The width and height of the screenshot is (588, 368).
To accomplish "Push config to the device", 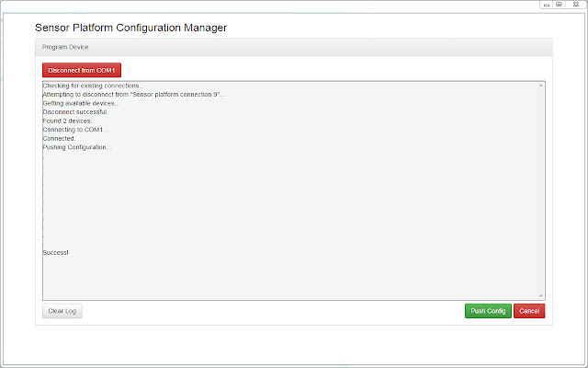I will [x=488, y=311].
